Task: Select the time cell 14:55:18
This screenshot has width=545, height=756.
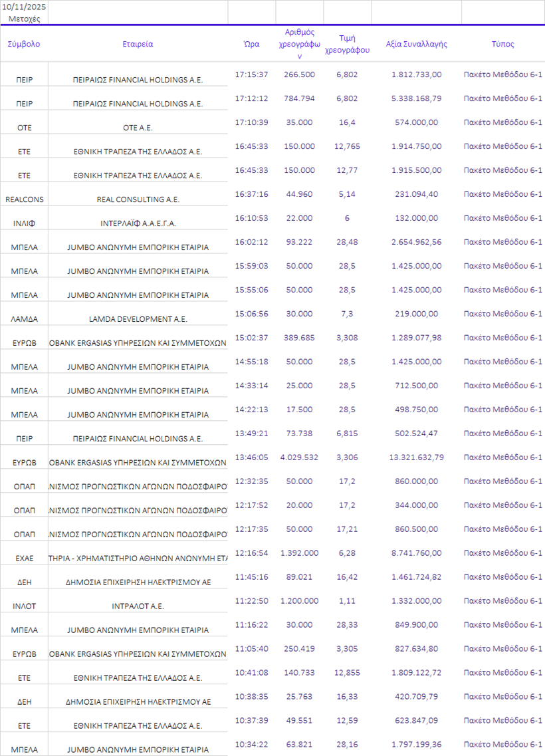Action: tap(251, 361)
